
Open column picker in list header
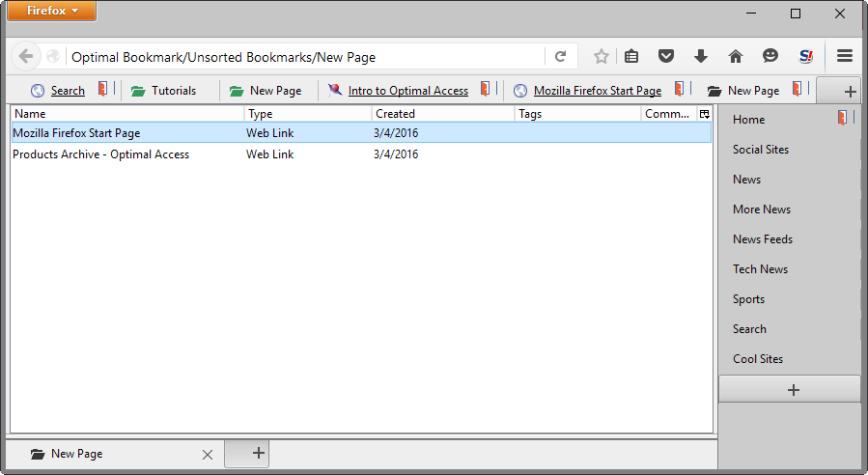pos(704,114)
